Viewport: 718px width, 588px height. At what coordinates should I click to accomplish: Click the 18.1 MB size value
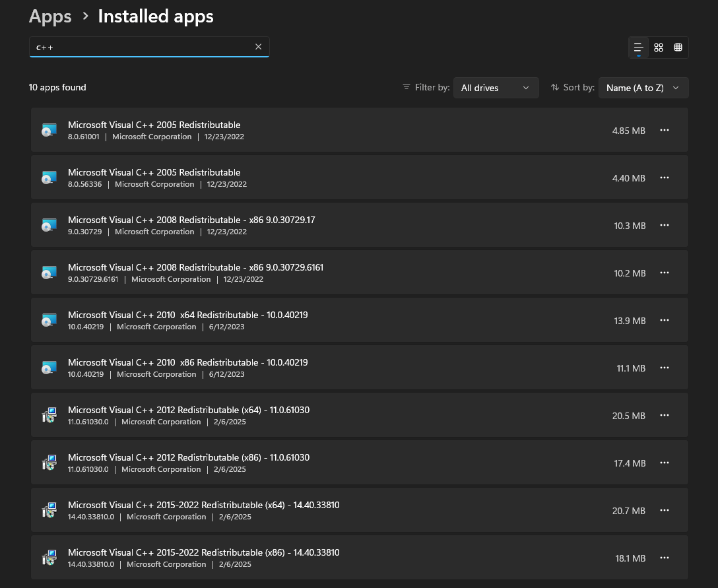click(630, 559)
